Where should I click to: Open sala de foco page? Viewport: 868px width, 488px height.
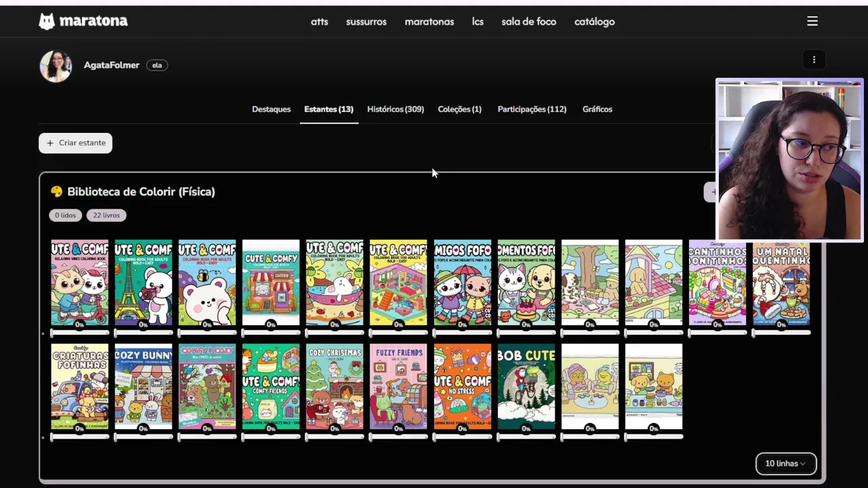(529, 22)
